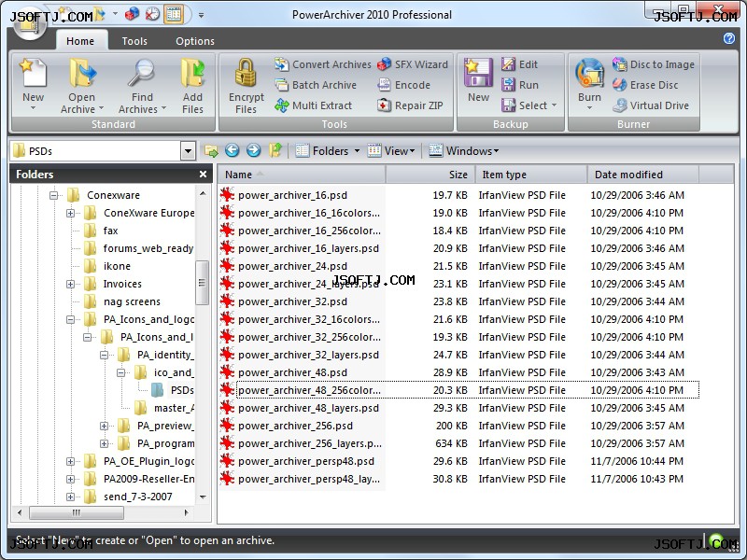Close the Folders pane
Image resolution: width=747 pixels, height=560 pixels.
pyautogui.click(x=203, y=174)
